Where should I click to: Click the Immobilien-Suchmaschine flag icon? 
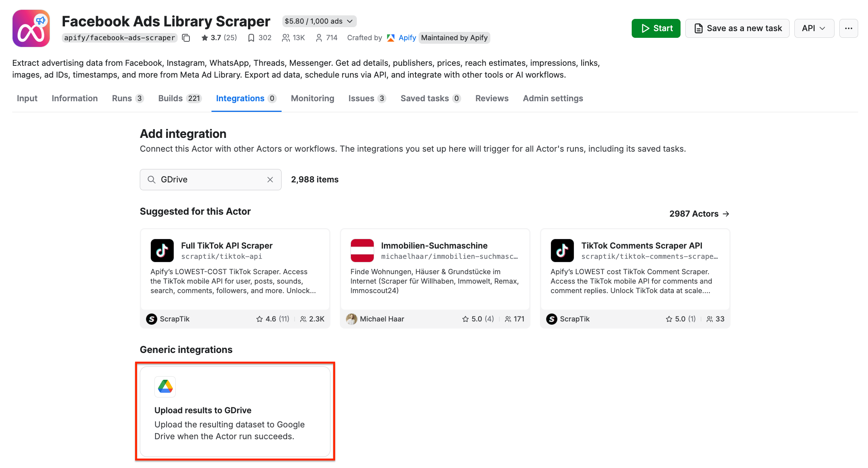tap(362, 251)
